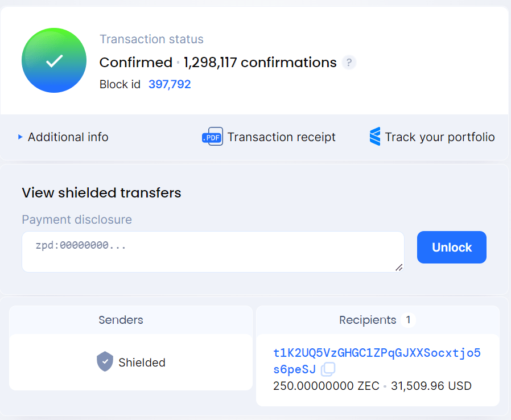Image resolution: width=511 pixels, height=420 pixels.
Task: Open the recipient address t1K2UQ5 link
Action: pos(377,353)
